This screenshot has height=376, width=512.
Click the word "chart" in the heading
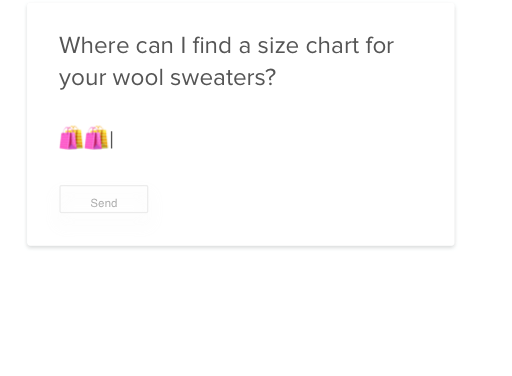point(332,45)
